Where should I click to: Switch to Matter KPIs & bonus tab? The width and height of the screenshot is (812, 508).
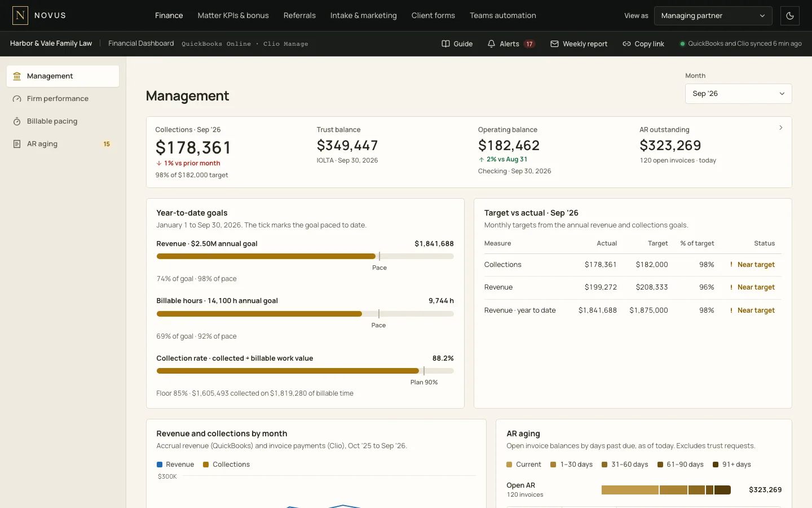[x=233, y=15]
